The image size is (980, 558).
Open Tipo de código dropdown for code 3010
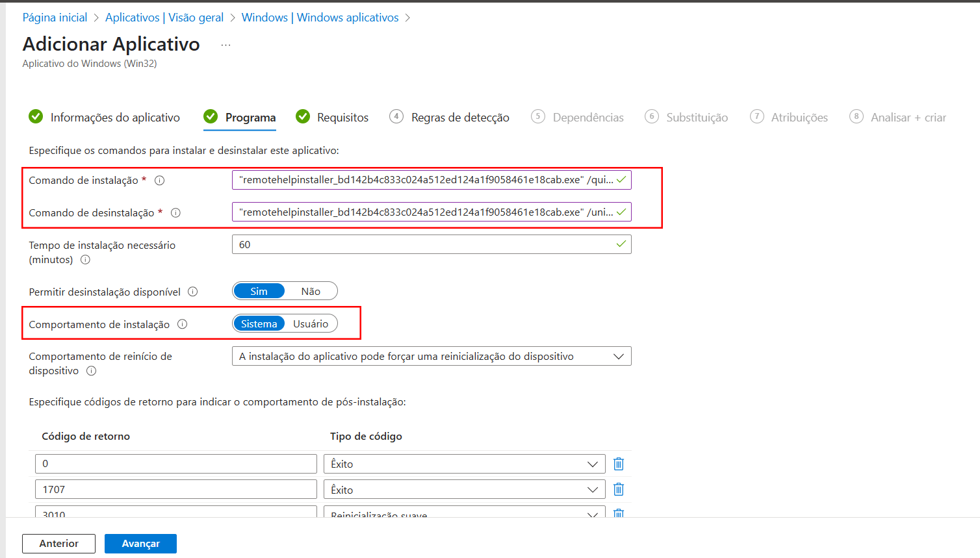465,511
